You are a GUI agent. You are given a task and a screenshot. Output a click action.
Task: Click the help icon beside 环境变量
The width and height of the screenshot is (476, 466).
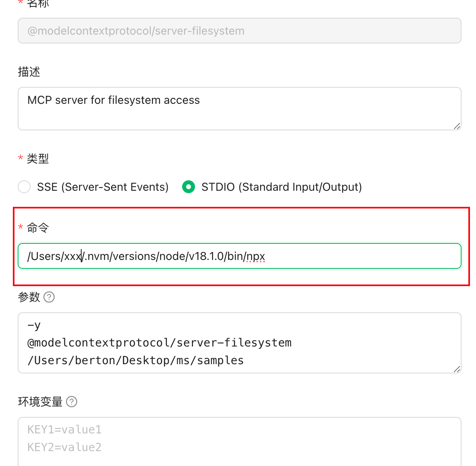72,402
